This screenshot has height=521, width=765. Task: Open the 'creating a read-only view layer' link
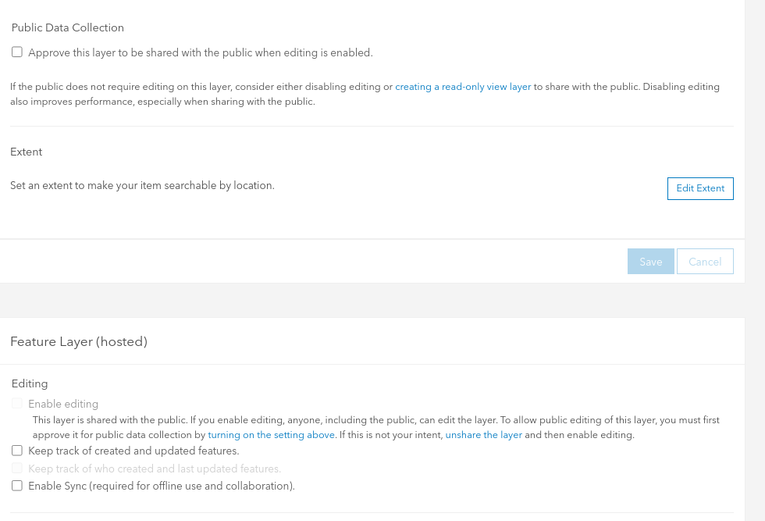click(x=463, y=87)
